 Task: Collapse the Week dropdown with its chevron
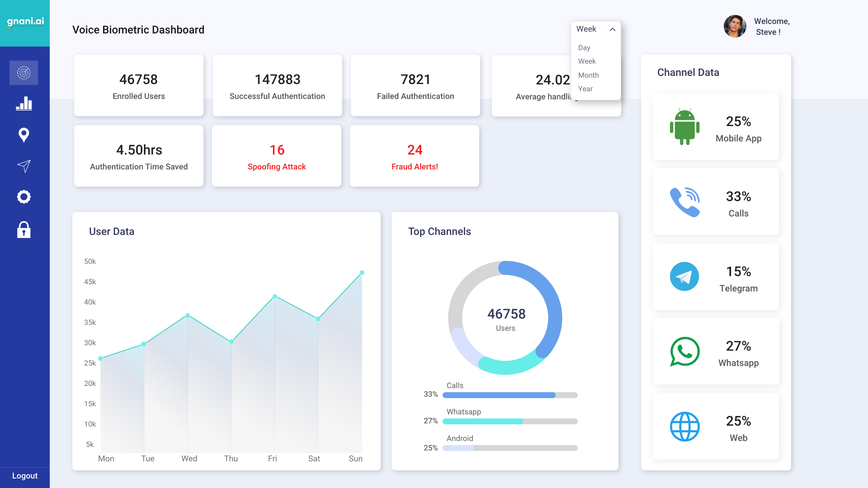[x=612, y=29]
